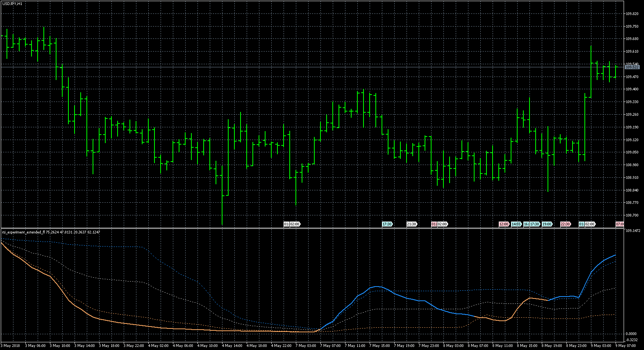Click the 0.0000 indicator scale level

pyautogui.click(x=631, y=334)
